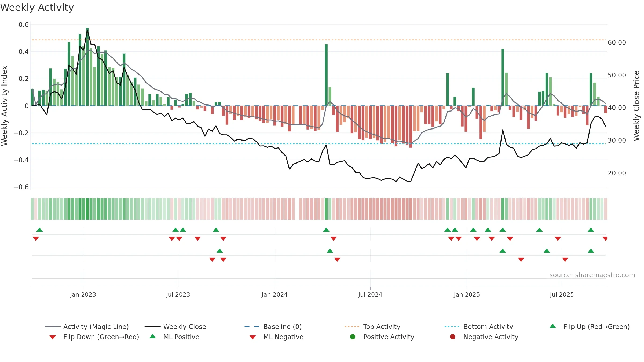This screenshot has height=362, width=644.
Task: Click the Jul 2023 axis tick label
Action: 178,294
